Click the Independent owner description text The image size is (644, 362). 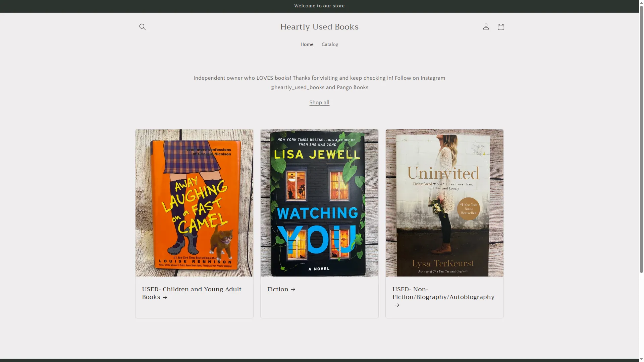click(319, 82)
